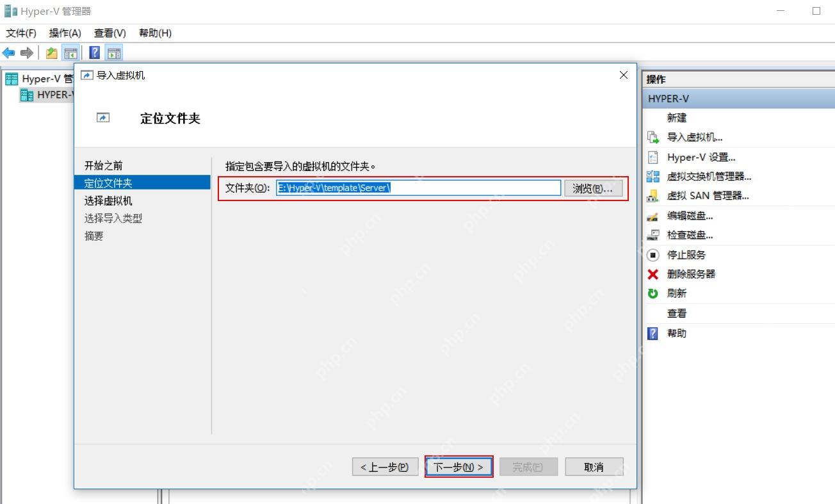Click the 导入虚拟机... icon in the actions pane
835x504 pixels.
(x=653, y=137)
